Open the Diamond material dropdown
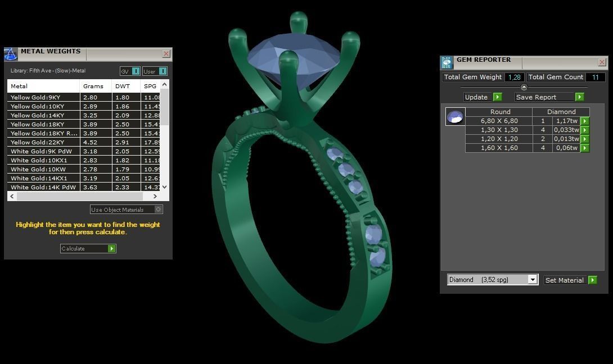613x364 pixels. (533, 280)
